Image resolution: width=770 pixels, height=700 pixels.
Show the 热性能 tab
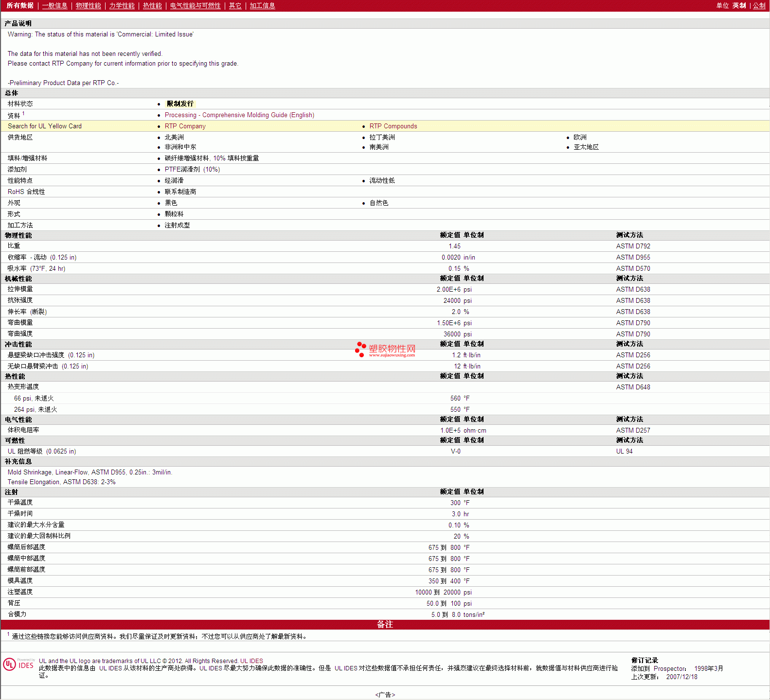pos(152,6)
